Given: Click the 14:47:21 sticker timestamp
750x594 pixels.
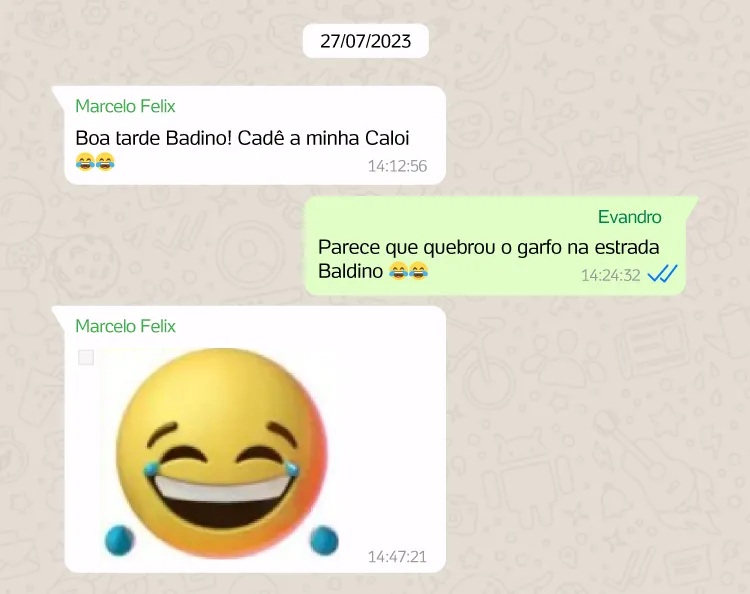Looking at the screenshot, I should coord(397,557).
